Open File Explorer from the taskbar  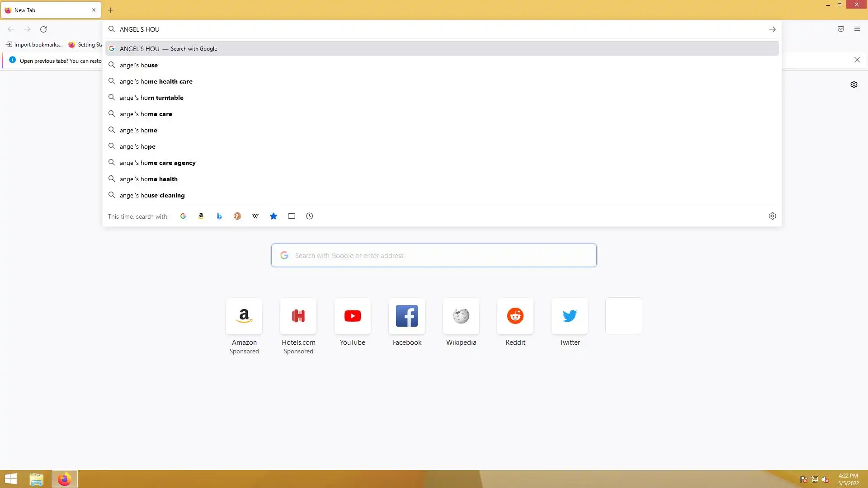point(36,479)
